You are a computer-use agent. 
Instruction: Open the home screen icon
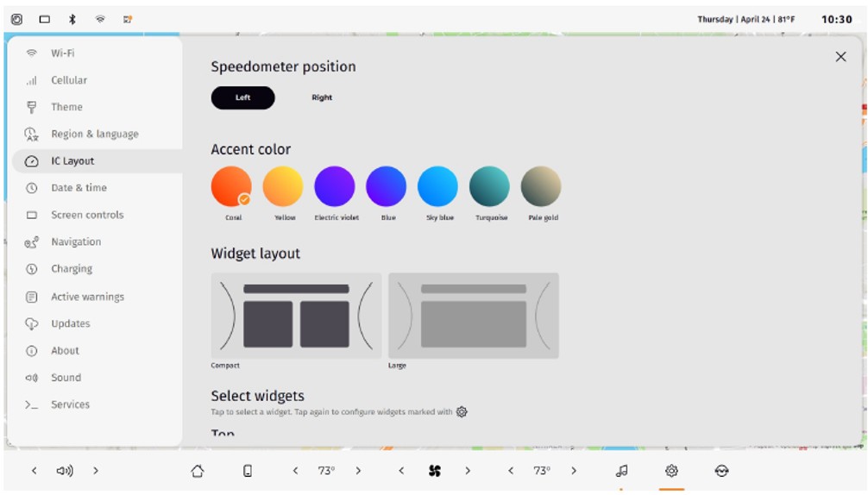pos(198,471)
